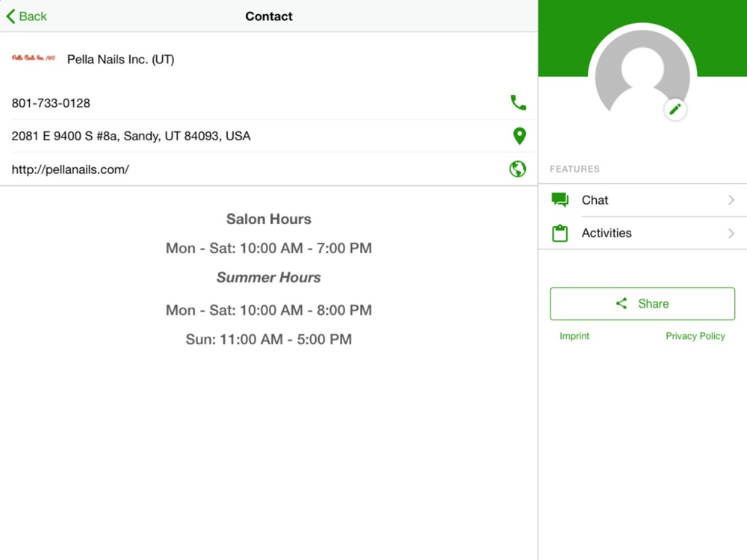Click the Summer Hours heading

(269, 277)
